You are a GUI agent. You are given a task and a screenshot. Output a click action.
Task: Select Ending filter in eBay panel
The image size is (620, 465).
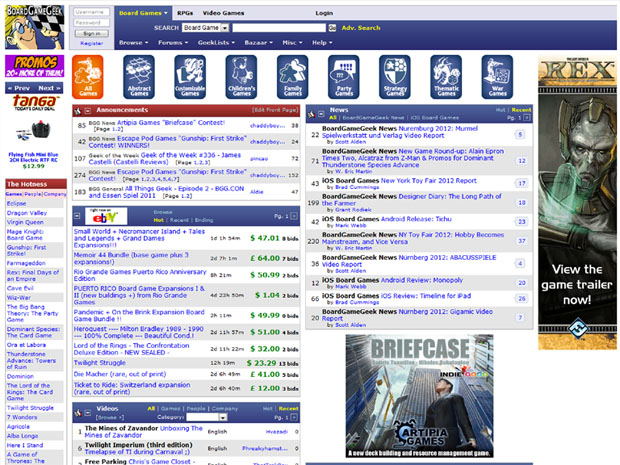coord(204,220)
